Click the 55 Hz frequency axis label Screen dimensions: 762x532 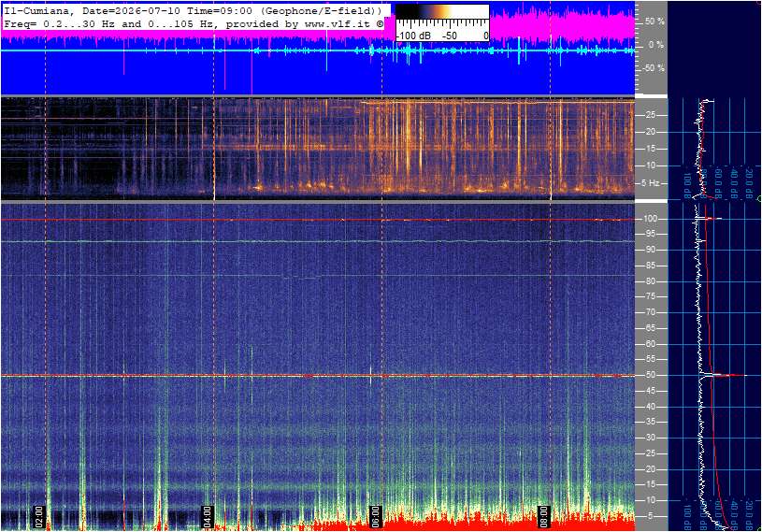[x=651, y=360]
